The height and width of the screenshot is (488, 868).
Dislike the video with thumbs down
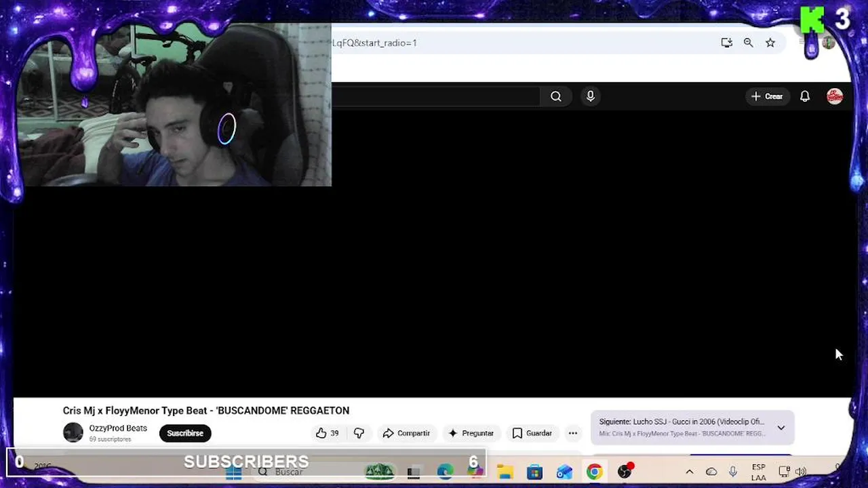pos(359,433)
